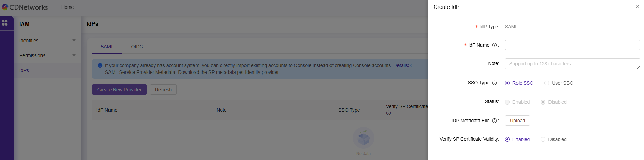Set certificate validity verification to Disabled

(543, 139)
